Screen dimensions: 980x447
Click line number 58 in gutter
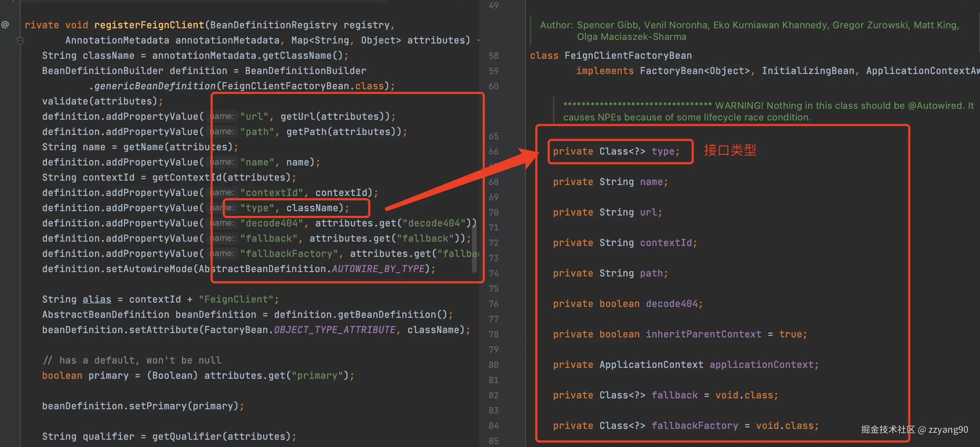[x=493, y=56]
